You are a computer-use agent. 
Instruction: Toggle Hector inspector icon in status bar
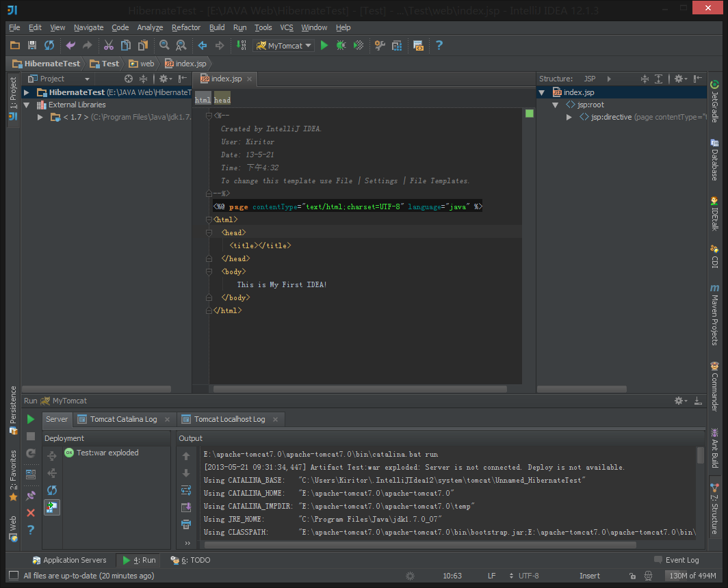[649, 576]
